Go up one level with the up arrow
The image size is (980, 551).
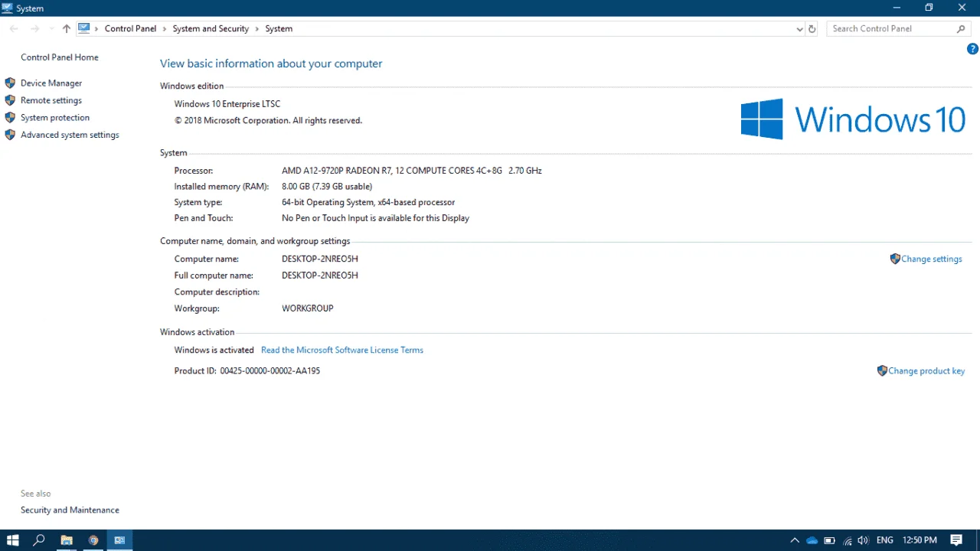point(67,28)
